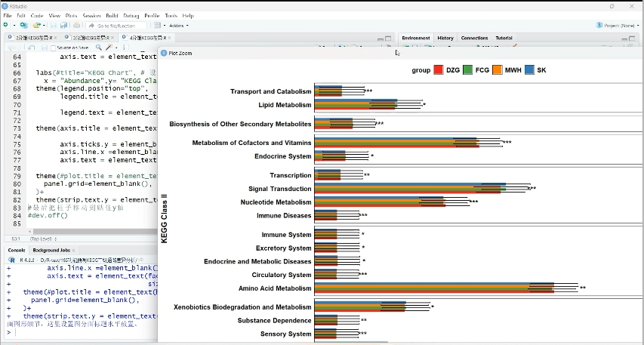Image resolution: width=644 pixels, height=345 pixels.
Task: Open the New File dropdown arrow
Action: [14, 26]
